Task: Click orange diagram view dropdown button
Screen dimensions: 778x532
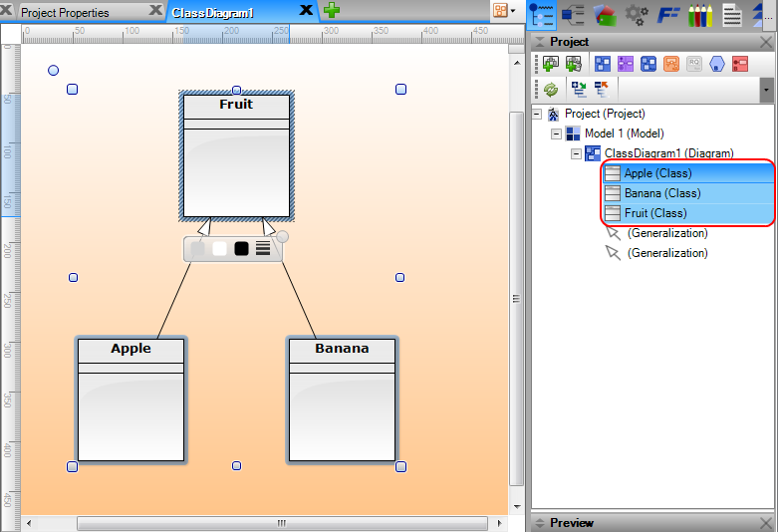Action: 505,10
